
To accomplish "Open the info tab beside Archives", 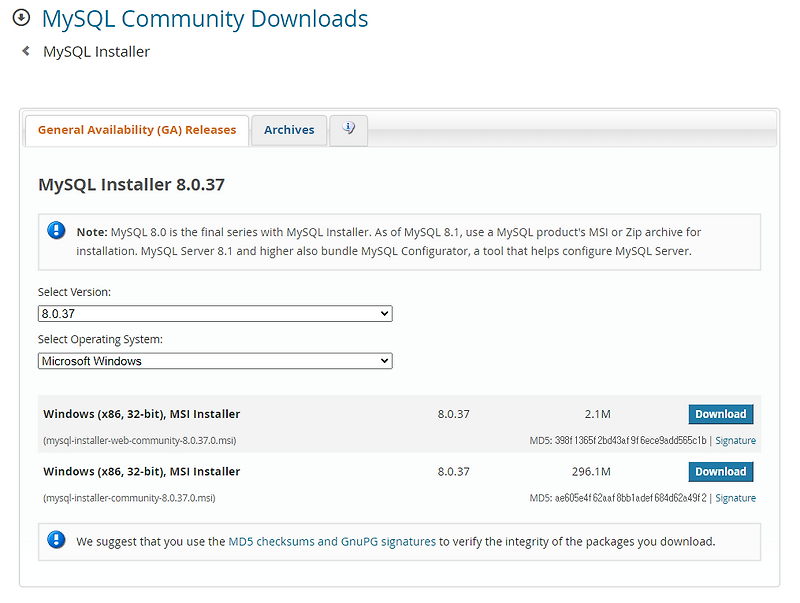I will (x=348, y=130).
